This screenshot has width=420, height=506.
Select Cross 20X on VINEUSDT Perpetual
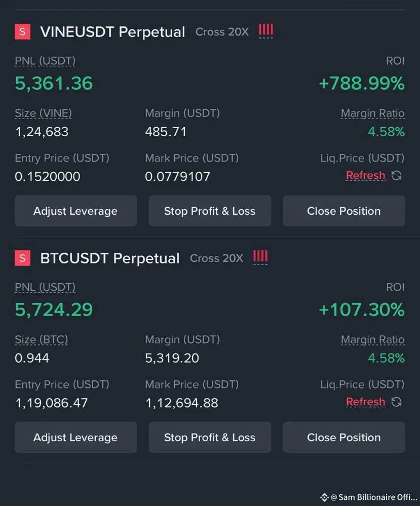point(222,31)
